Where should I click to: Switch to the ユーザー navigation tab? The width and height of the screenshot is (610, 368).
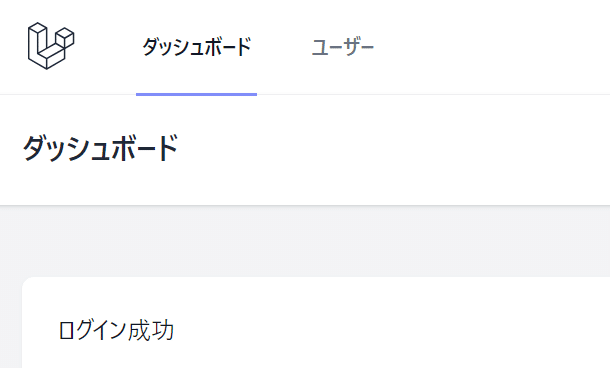coord(342,47)
